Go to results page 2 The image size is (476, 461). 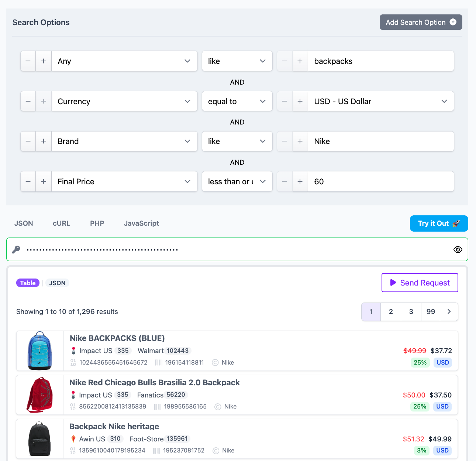pos(391,312)
